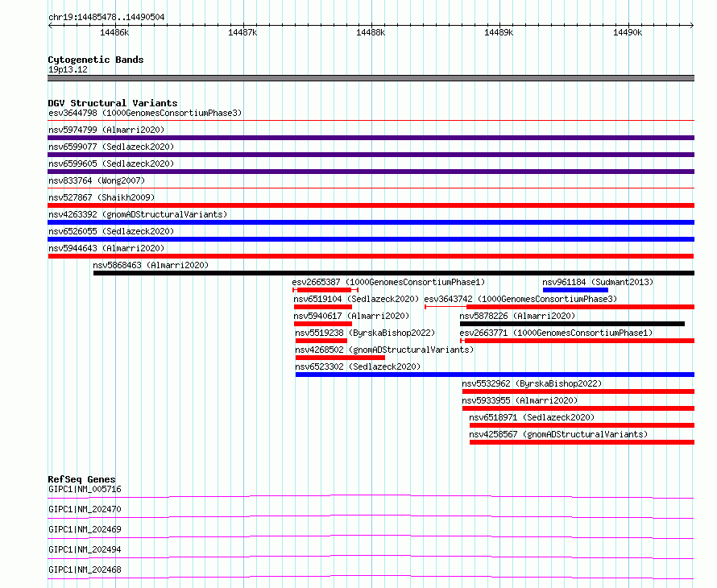Click the black bar of nsv5878226
The image size is (717, 588).
(573, 324)
